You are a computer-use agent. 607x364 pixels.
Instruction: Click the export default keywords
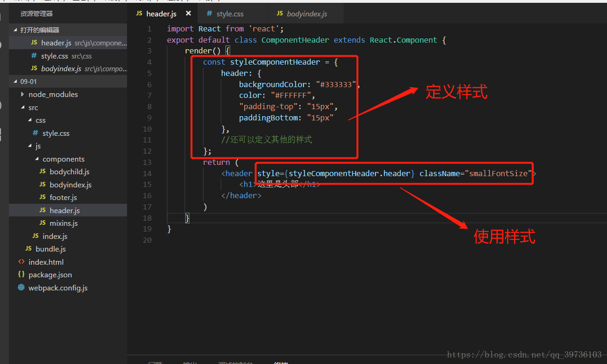pyautogui.click(x=198, y=40)
